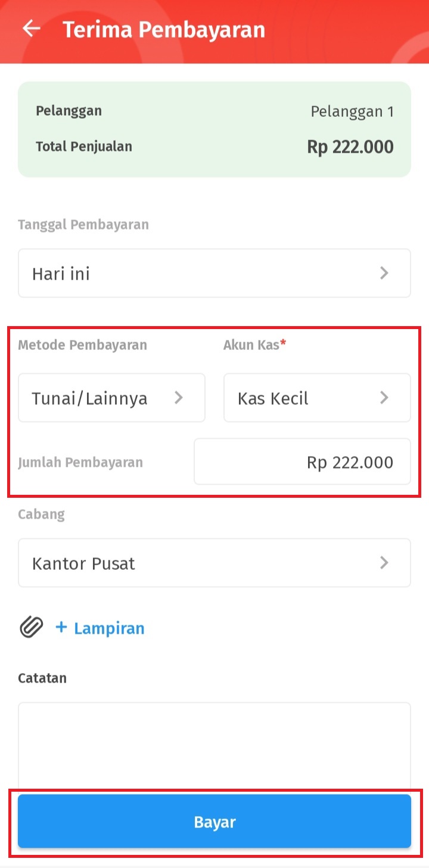Image resolution: width=429 pixels, height=868 pixels.
Task: Click the chevron in Hari ini field
Action: (384, 273)
